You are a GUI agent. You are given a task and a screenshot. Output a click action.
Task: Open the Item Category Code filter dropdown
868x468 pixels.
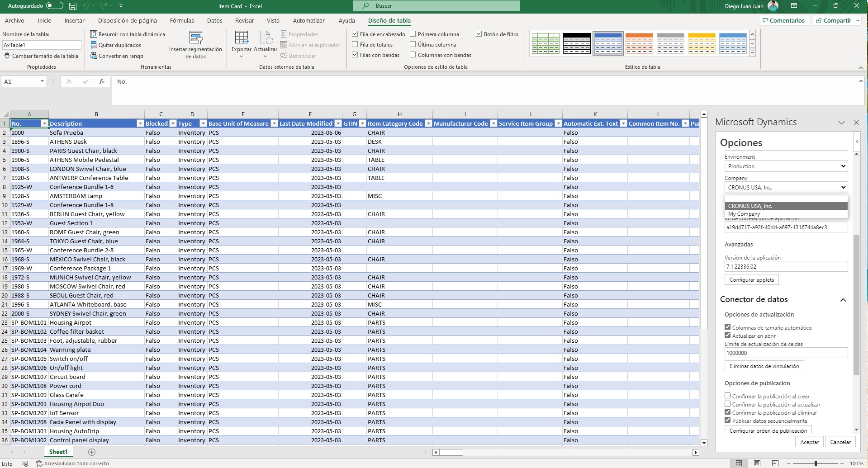(428, 123)
